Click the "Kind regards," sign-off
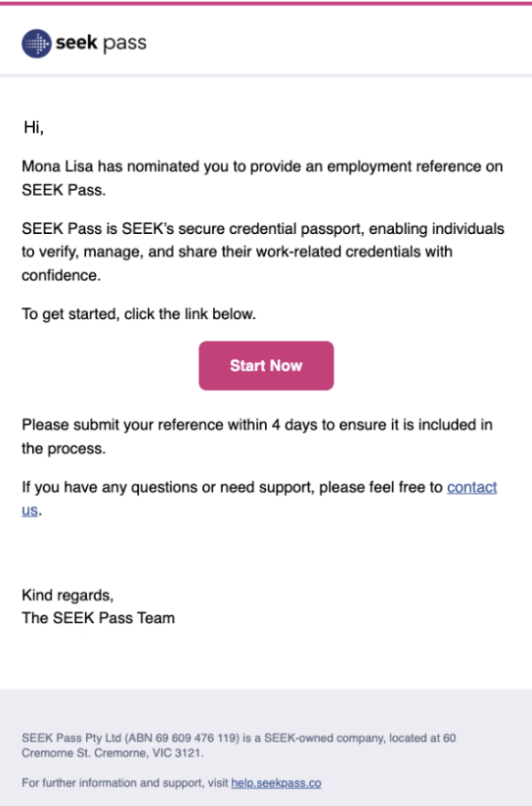This screenshot has width=532, height=806. point(68,595)
